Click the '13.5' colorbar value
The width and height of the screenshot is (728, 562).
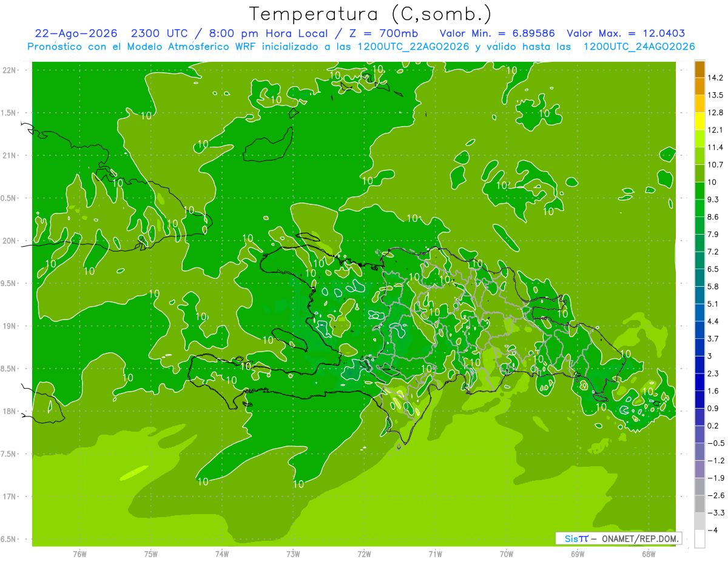click(x=715, y=95)
